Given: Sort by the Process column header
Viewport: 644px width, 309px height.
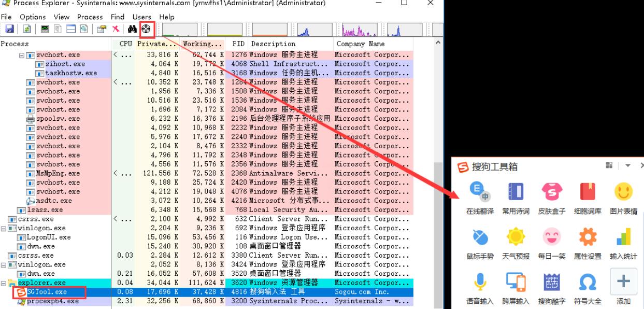Looking at the screenshot, I should click(x=55, y=44).
